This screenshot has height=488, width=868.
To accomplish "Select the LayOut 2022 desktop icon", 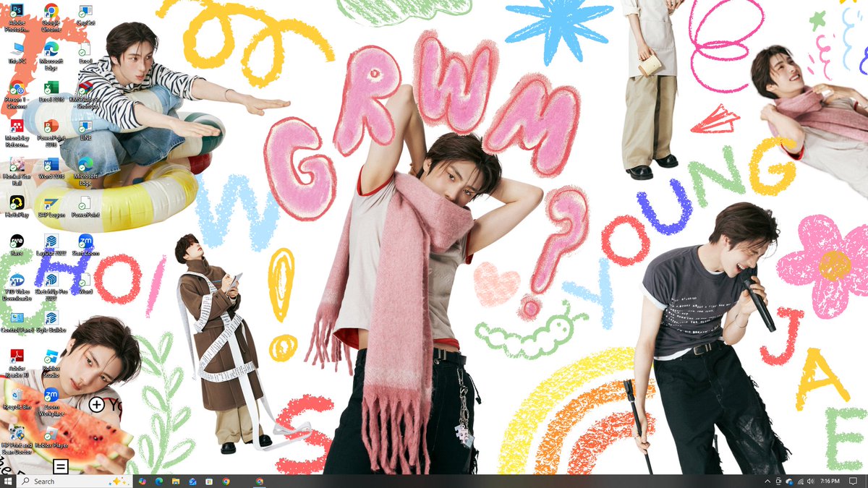I will point(51,245).
